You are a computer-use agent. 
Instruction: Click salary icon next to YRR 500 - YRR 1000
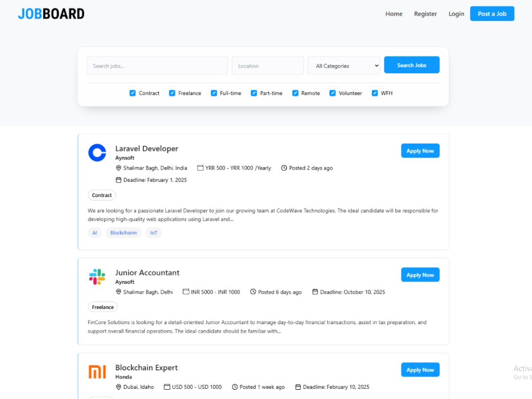pos(200,168)
